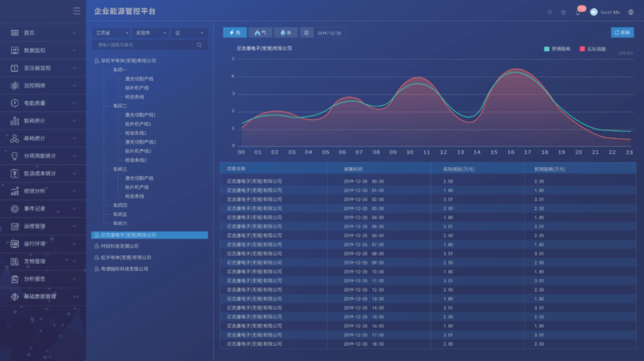644x361 pixels.
Task: Open the help question mark icon
Action: [x=563, y=12]
